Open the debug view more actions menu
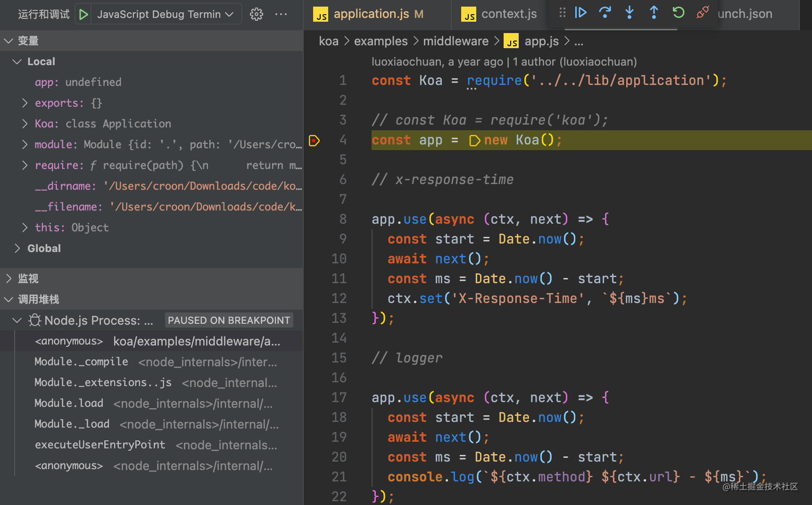 (x=281, y=14)
